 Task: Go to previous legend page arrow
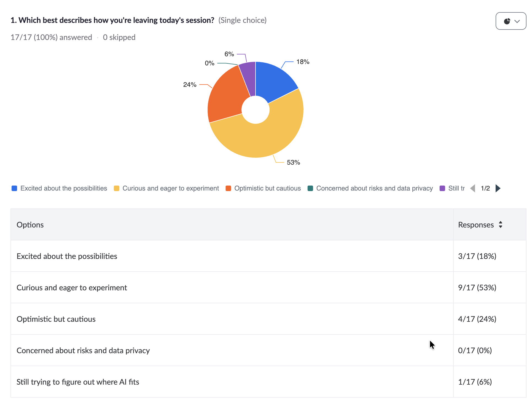point(473,188)
